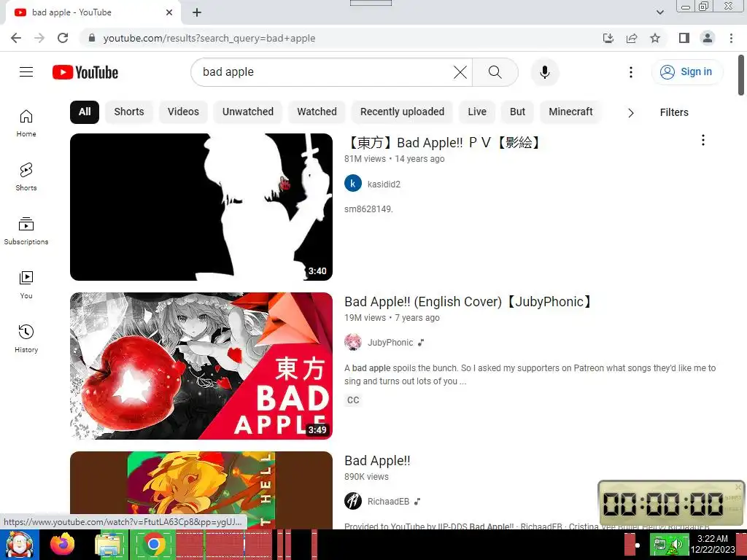The width and height of the screenshot is (747, 560).
Task: Open Chrome three-dot menu
Action: pyautogui.click(x=731, y=38)
